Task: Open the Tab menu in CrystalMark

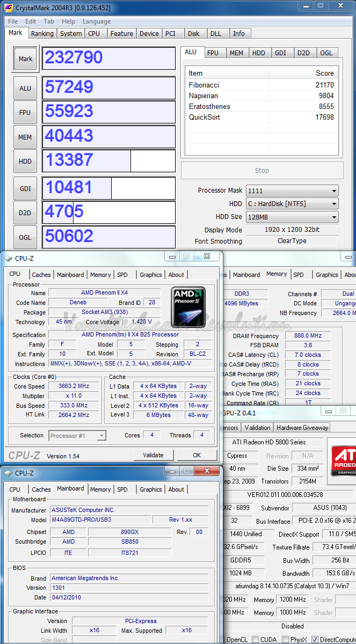Action: click(x=49, y=21)
